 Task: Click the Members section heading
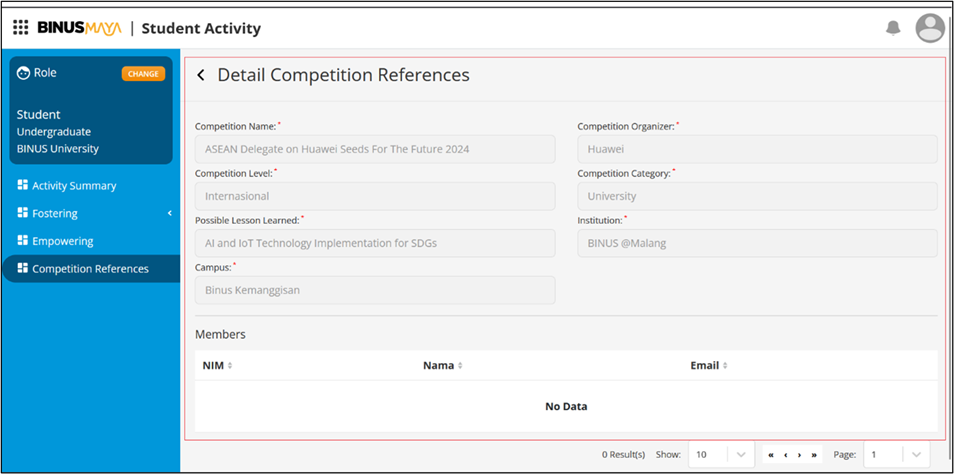click(220, 334)
